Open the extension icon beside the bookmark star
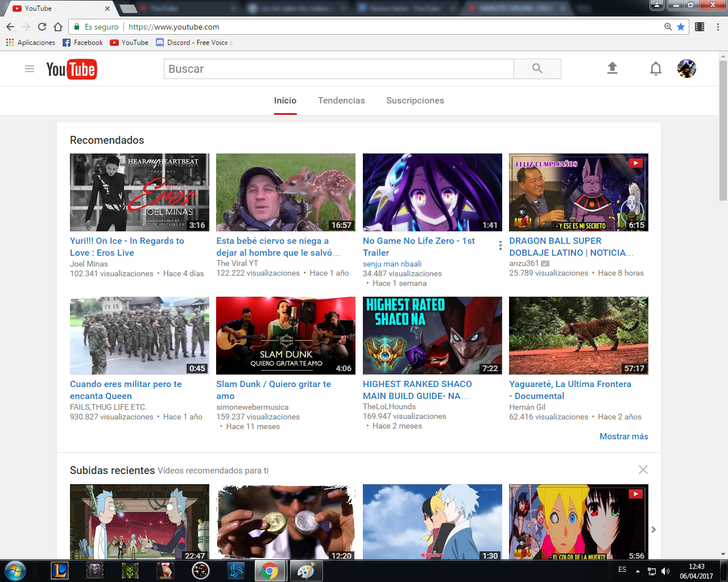The height and width of the screenshot is (582, 728). point(700,27)
